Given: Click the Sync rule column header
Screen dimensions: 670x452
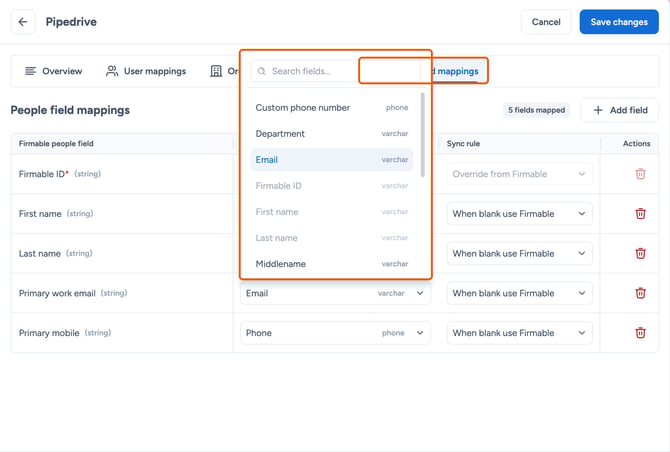Looking at the screenshot, I should [463, 144].
